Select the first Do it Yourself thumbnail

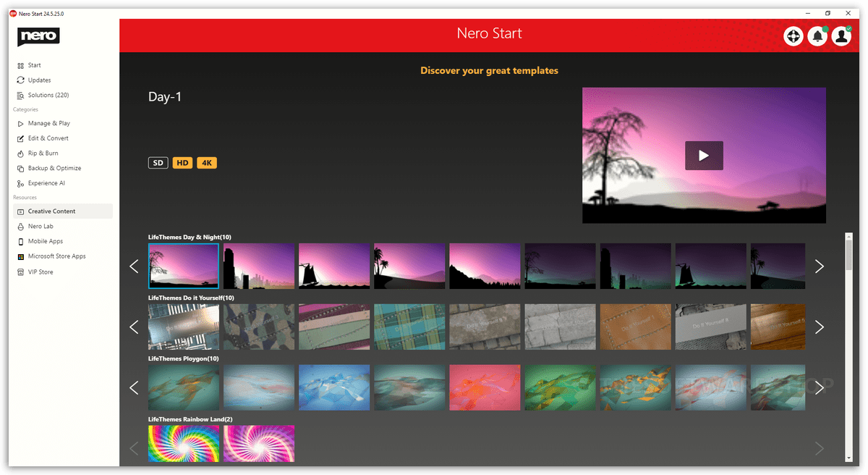point(184,327)
